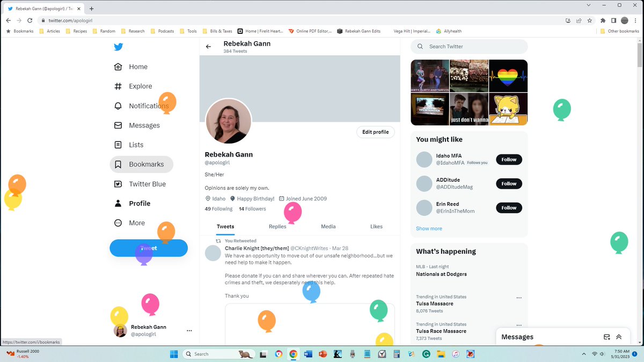Image resolution: width=644 pixels, height=362 pixels.
Task: Open Charlie Knight's profile name link
Action: (x=257, y=248)
